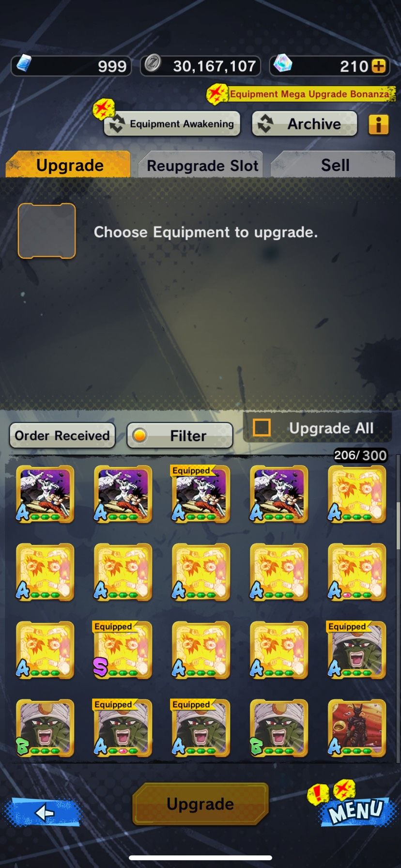Go back with the blue arrow
401x868 pixels.
click(43, 812)
